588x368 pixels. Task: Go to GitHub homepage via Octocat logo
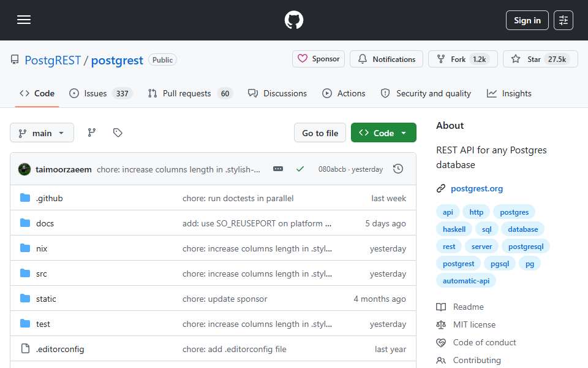point(293,20)
